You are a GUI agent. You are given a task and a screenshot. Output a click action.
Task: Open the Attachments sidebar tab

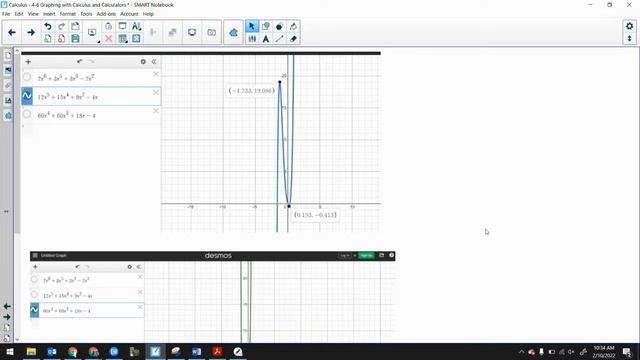[x=8, y=85]
